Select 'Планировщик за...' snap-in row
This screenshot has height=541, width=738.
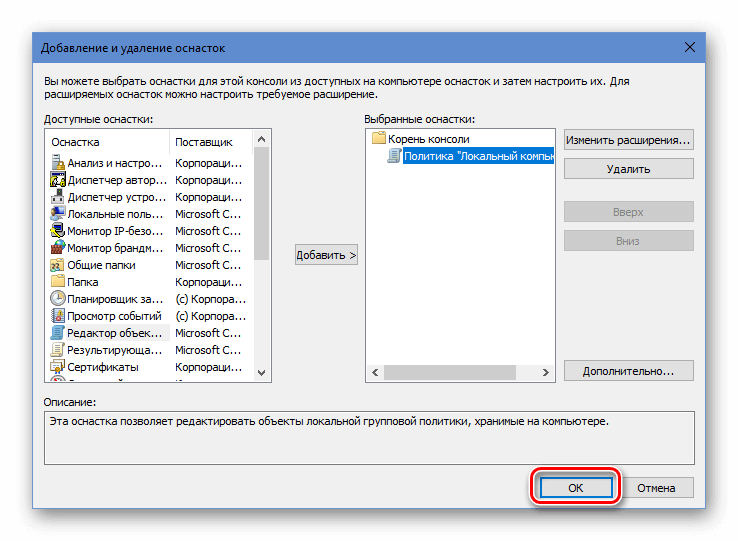tap(150, 299)
